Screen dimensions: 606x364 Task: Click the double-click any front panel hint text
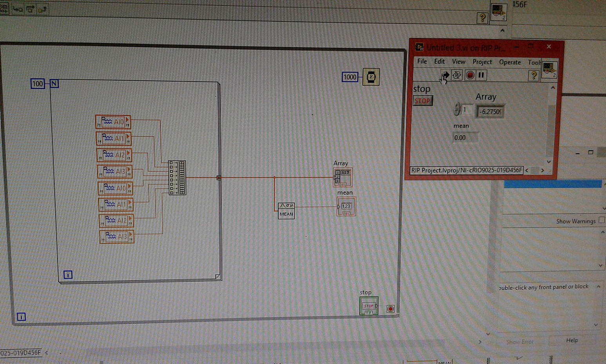coord(543,287)
